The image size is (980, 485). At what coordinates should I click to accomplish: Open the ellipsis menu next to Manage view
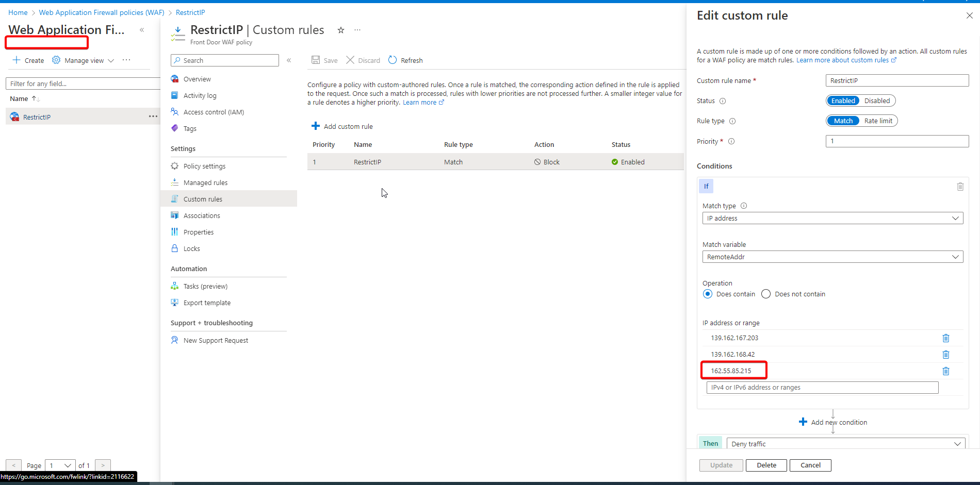click(x=126, y=60)
